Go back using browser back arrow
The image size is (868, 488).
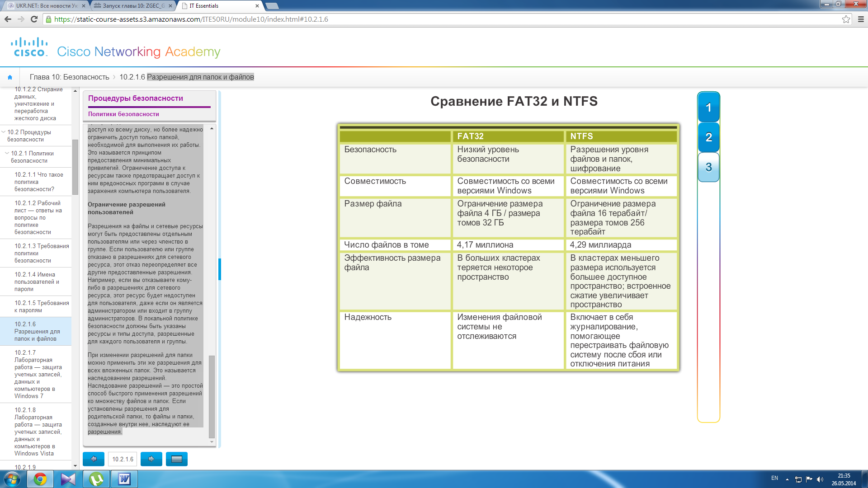[x=8, y=19]
